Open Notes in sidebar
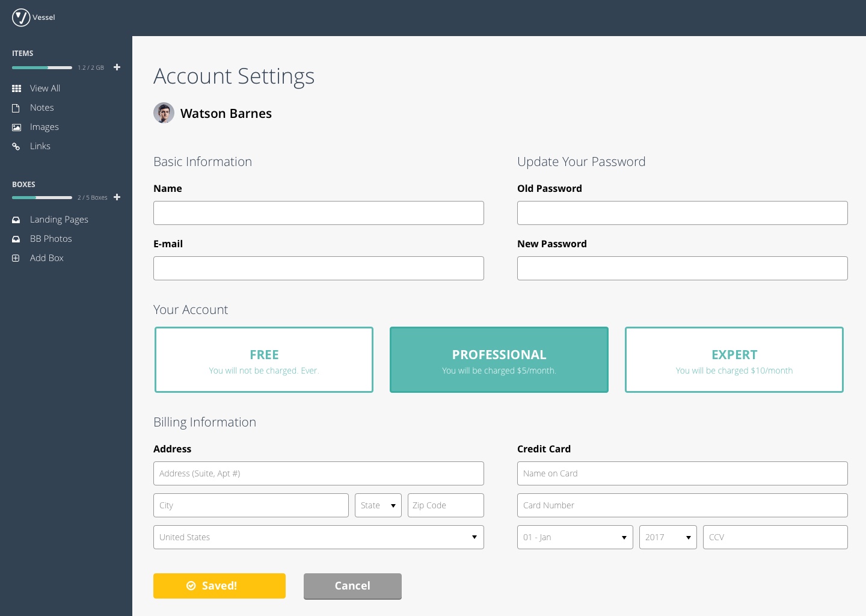 tap(42, 108)
